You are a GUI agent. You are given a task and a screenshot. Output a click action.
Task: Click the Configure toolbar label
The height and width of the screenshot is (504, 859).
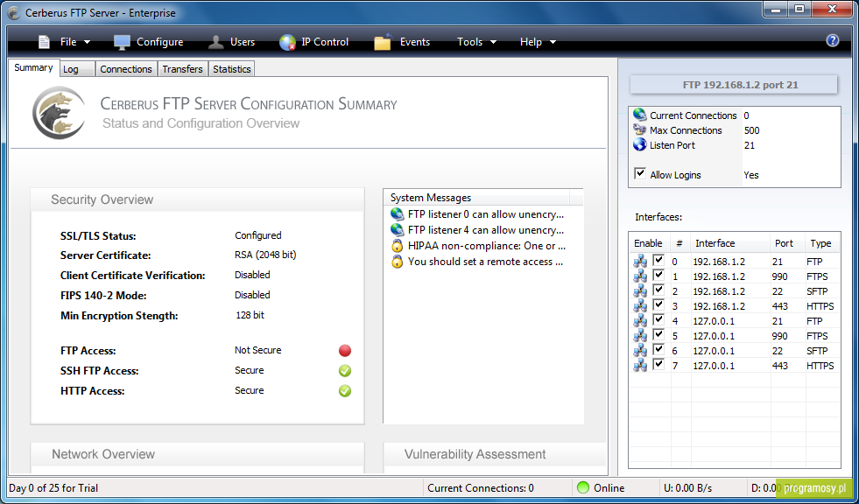tap(160, 42)
